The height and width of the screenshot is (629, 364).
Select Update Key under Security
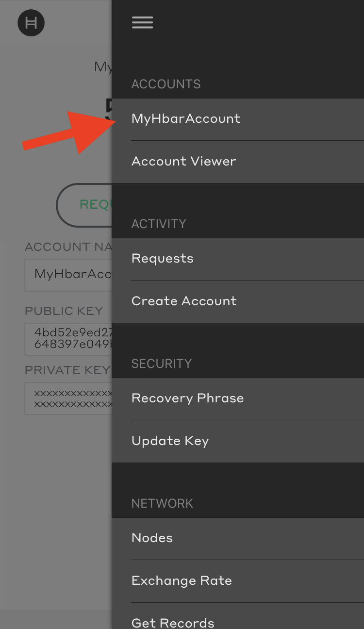(x=170, y=441)
